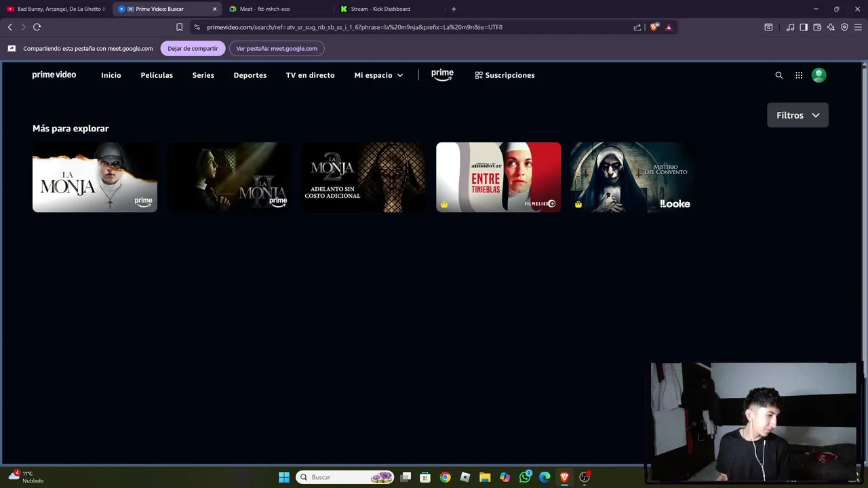Open a new browser tab with plus

pos(454,9)
